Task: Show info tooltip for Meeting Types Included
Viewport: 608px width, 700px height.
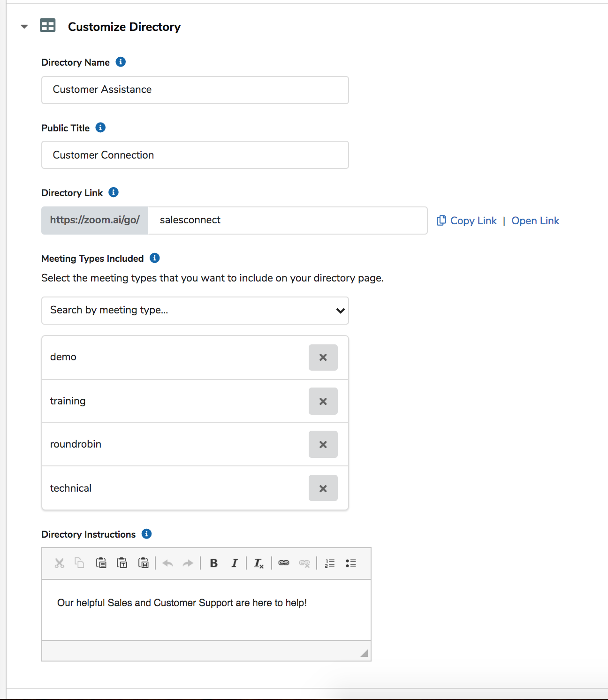Action: point(154,258)
